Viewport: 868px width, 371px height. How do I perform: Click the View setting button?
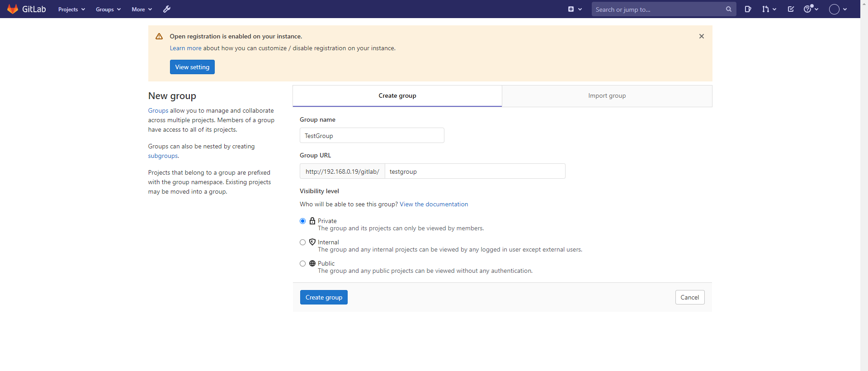click(x=192, y=67)
